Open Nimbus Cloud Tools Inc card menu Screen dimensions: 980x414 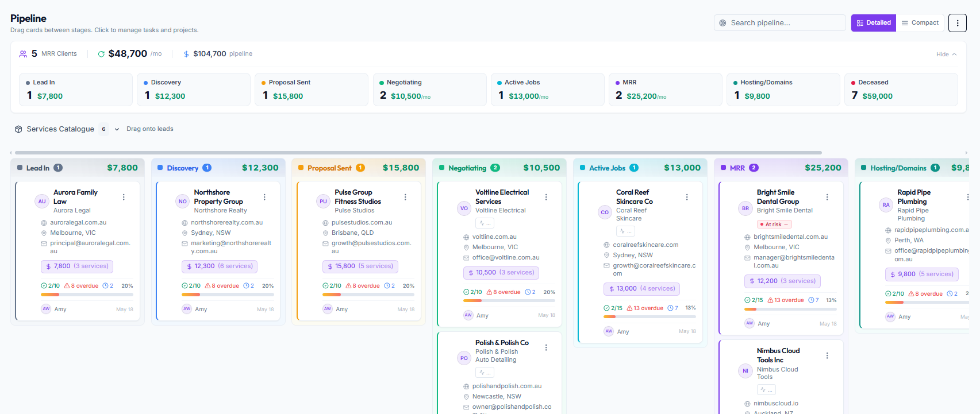pos(827,355)
